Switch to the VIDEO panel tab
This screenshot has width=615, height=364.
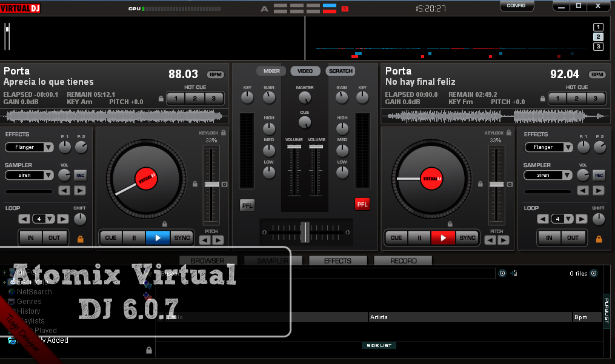click(x=305, y=71)
